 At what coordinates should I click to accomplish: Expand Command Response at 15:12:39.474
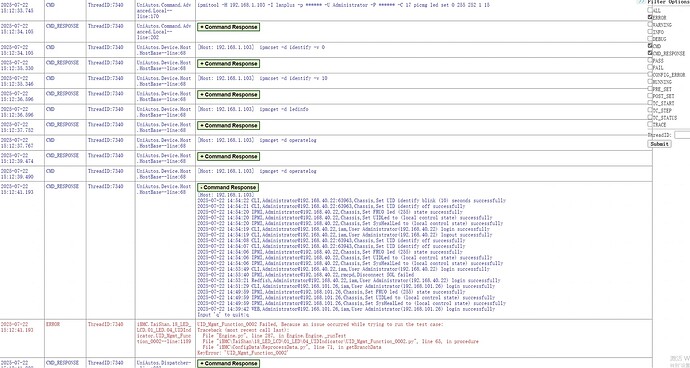(228, 157)
